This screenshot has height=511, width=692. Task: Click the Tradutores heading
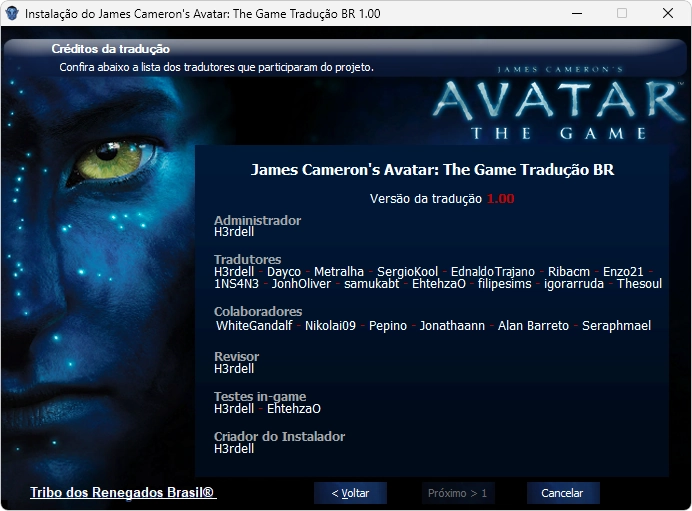pos(248,259)
